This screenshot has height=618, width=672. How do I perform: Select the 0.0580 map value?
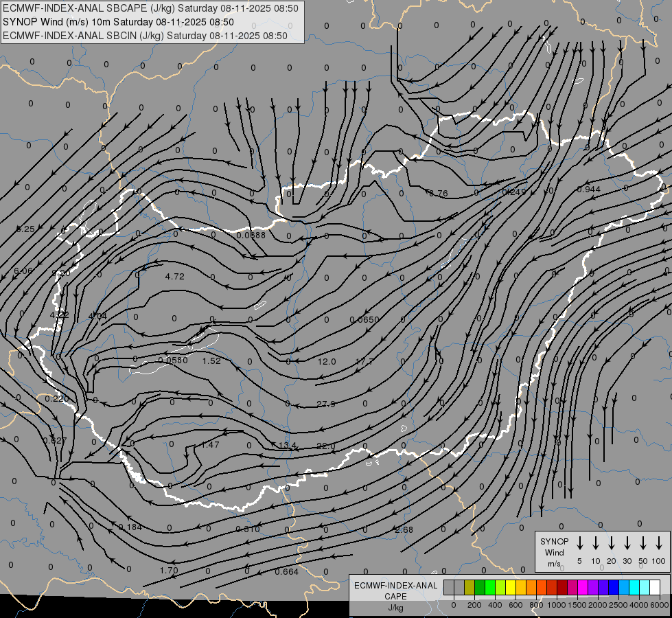coord(173,360)
